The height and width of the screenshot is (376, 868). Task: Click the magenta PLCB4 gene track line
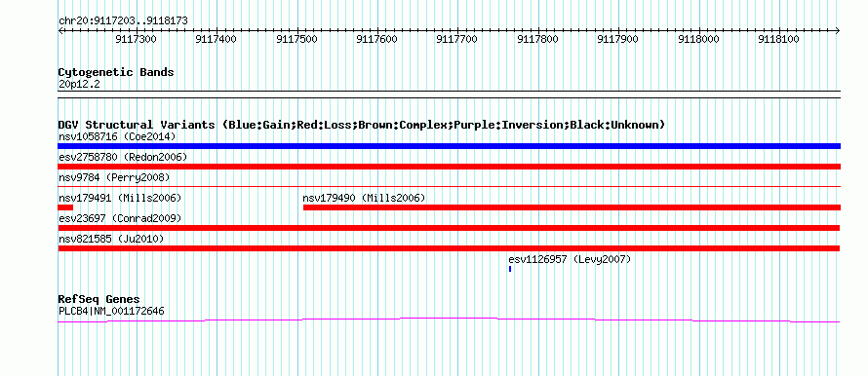tap(449, 320)
